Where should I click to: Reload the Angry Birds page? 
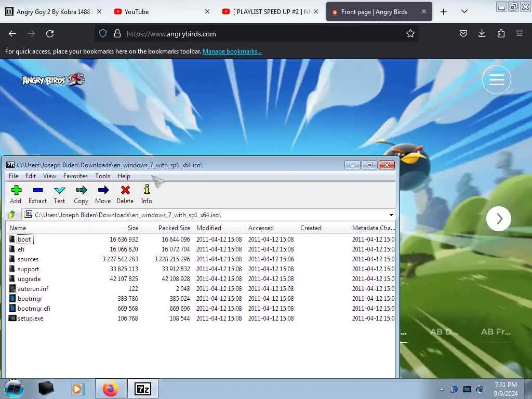click(x=50, y=34)
